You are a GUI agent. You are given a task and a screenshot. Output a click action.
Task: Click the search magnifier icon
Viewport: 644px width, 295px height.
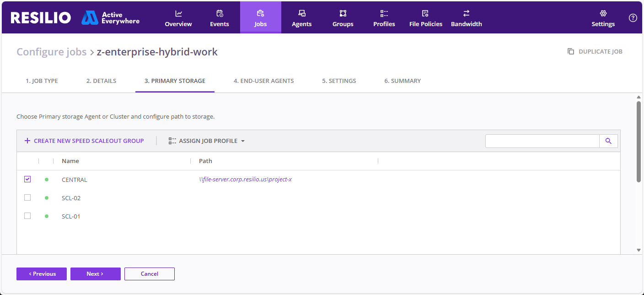click(608, 141)
